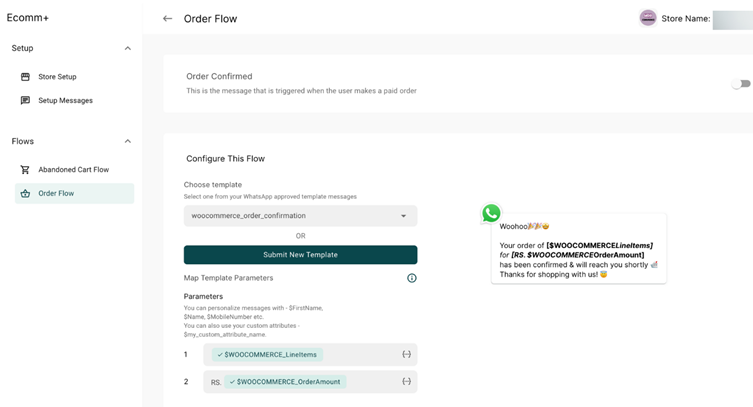Click the $WOOCOMMERCE_LineItems parameter chip
Screen dimensions: 753x407
coord(267,354)
